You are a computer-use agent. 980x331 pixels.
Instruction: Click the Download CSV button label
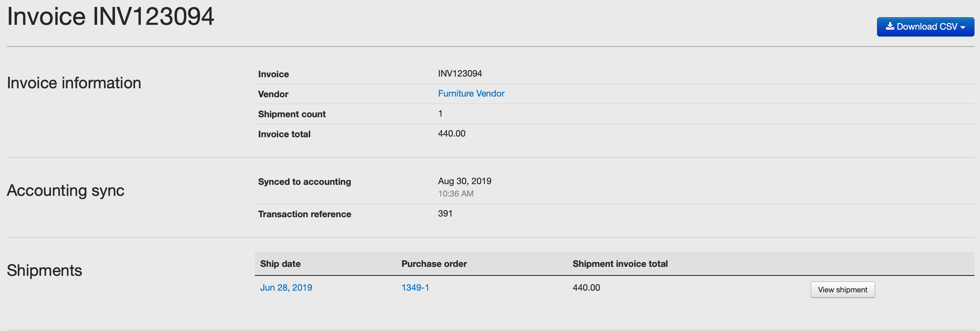(927, 26)
